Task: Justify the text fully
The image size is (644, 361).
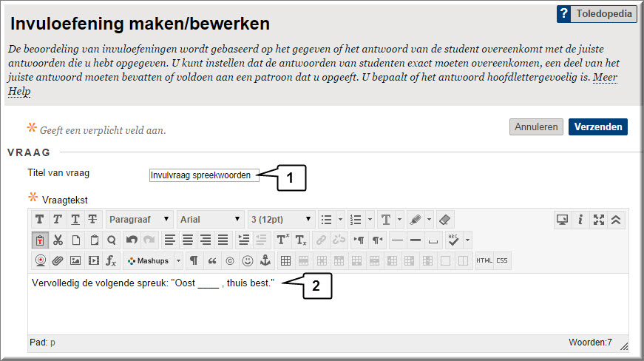Action: 223,240
